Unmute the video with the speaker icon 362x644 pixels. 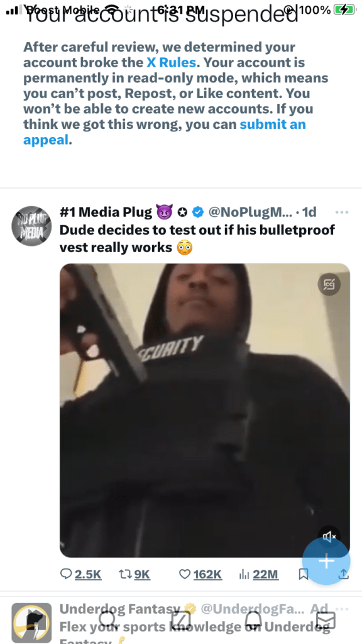(x=329, y=536)
